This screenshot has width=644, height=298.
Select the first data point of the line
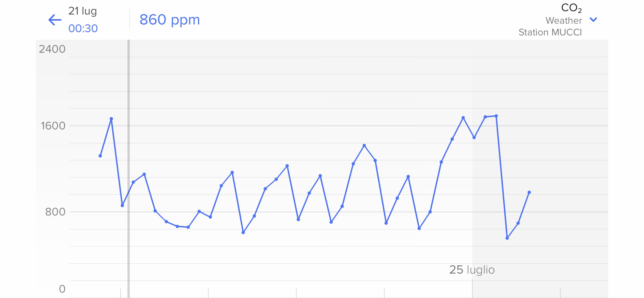click(x=100, y=156)
